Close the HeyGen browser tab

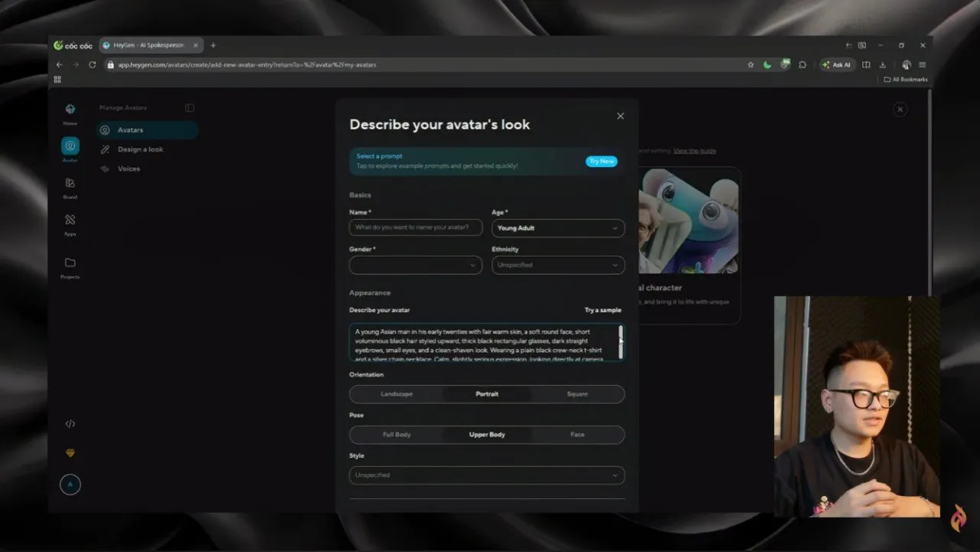click(195, 45)
